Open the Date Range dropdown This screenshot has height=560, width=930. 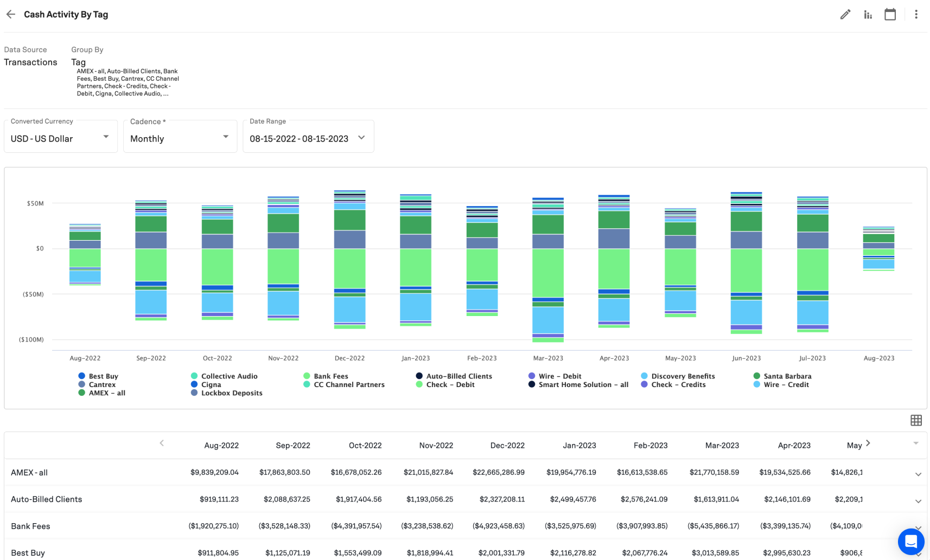point(308,137)
